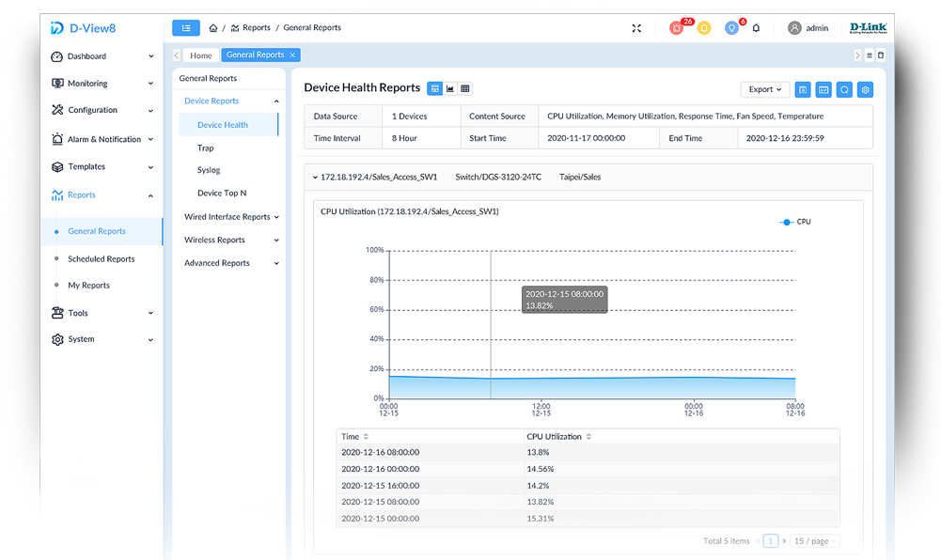This screenshot has width=941, height=560.
Task: Click the yellow warning bell icon
Action: (704, 28)
